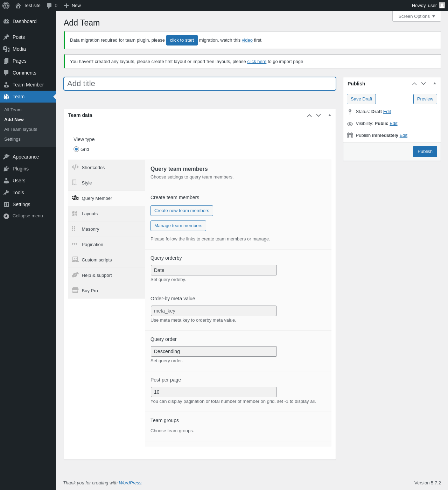Click the Save Draft button
The width and height of the screenshot is (448, 490).
click(x=361, y=99)
